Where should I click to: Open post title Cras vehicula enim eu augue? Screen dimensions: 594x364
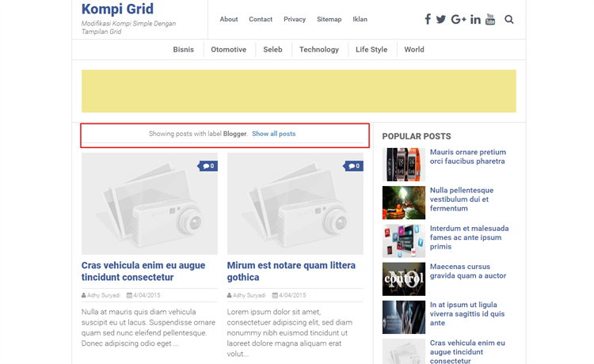click(143, 271)
